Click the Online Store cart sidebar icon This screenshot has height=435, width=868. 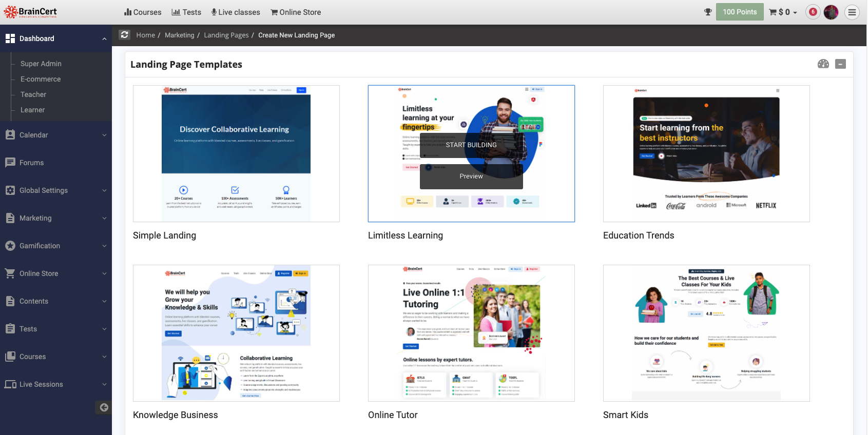(x=10, y=273)
